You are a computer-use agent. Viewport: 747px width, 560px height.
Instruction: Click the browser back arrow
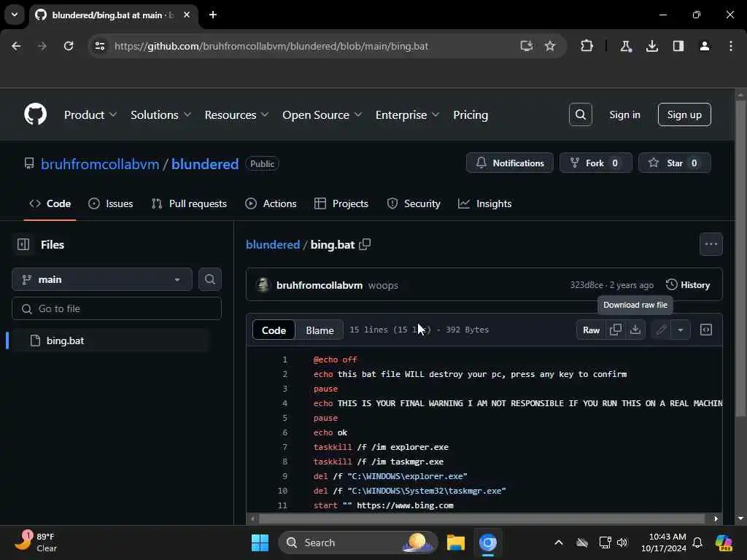16,46
